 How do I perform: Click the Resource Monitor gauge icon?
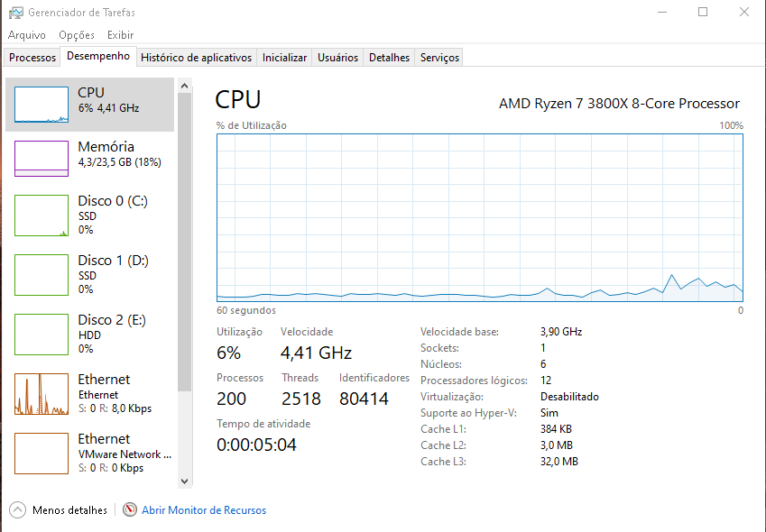tap(129, 509)
